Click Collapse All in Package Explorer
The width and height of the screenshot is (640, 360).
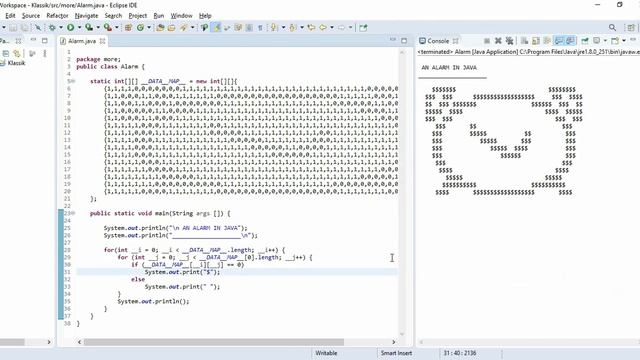[6, 53]
